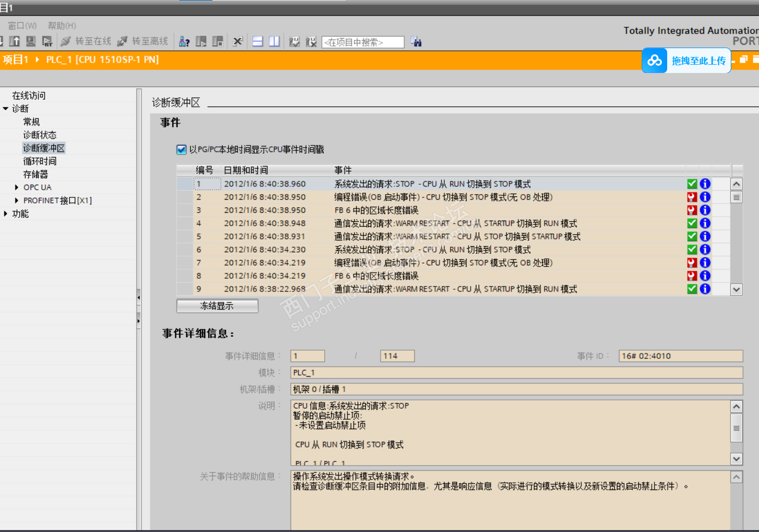Click the 模块 field showing PLC_1
The height and width of the screenshot is (532, 759).
(517, 373)
